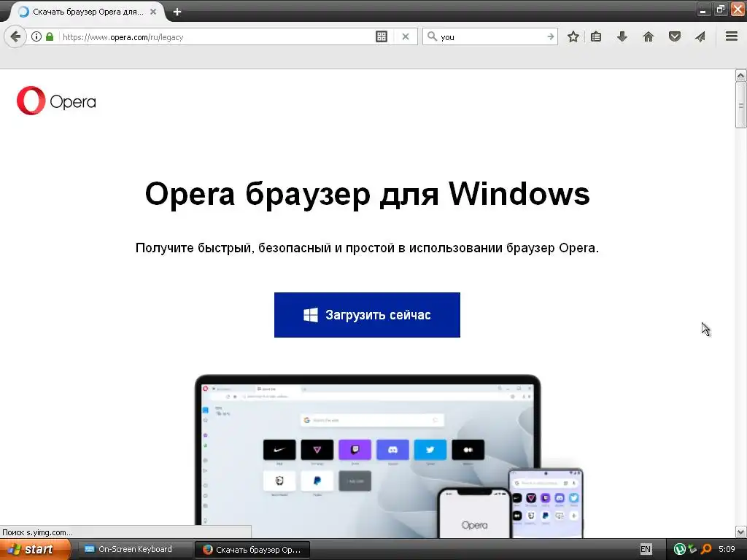Open a new tab with plus button

click(x=177, y=12)
